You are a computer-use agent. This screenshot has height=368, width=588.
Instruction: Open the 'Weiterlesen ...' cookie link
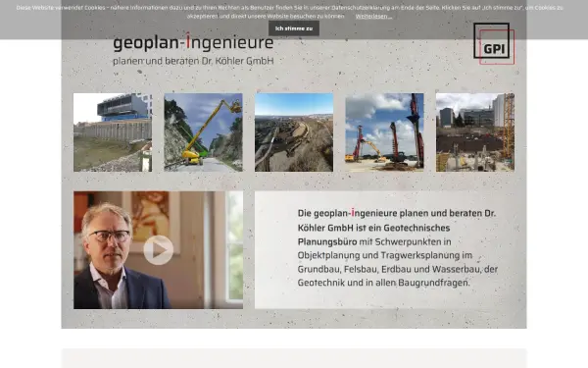373,17
